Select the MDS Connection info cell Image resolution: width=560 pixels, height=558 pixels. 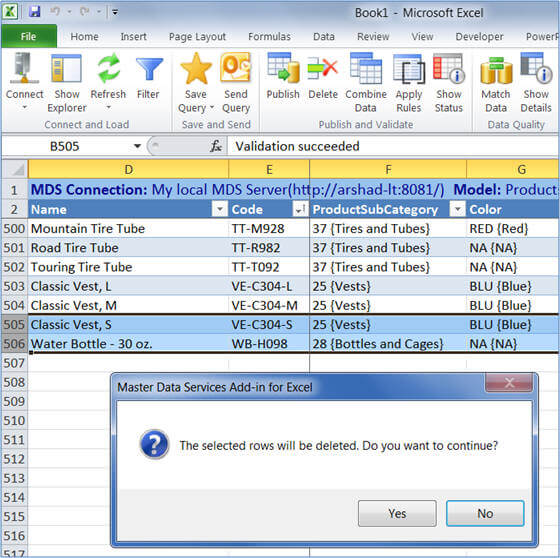coord(294,190)
